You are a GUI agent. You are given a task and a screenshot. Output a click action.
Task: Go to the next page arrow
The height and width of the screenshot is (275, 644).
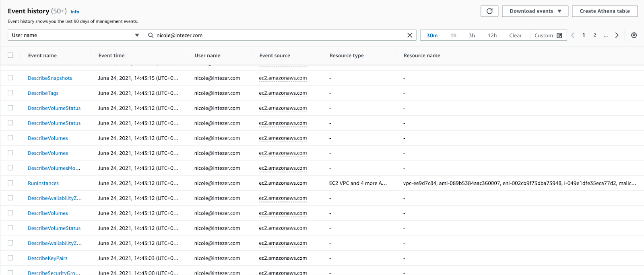point(617,35)
